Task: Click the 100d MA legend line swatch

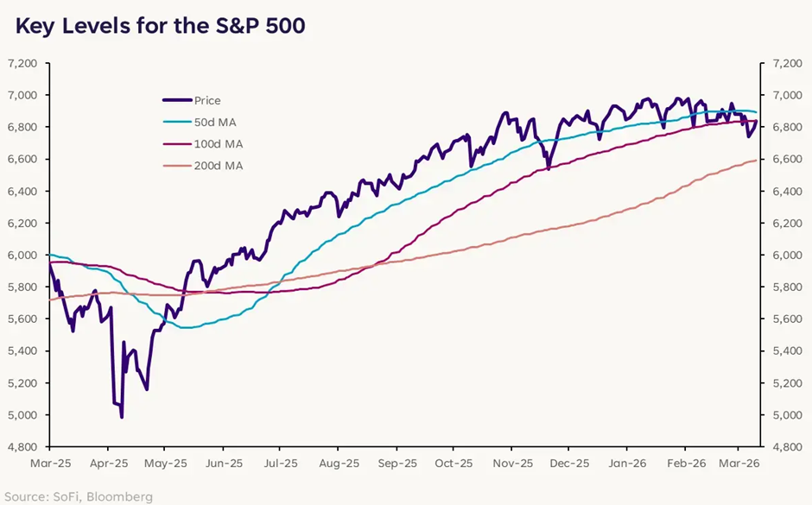Action: pos(177,143)
